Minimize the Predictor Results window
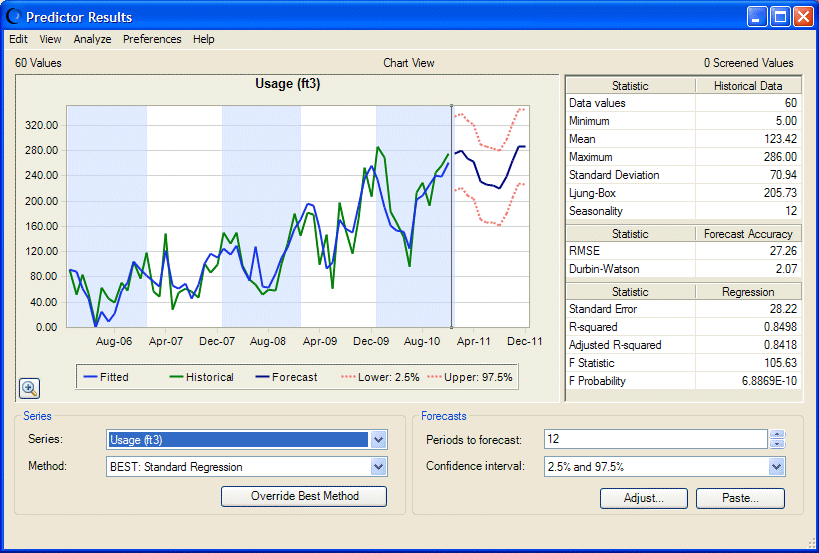Image resolution: width=819 pixels, height=553 pixels. pos(757,17)
